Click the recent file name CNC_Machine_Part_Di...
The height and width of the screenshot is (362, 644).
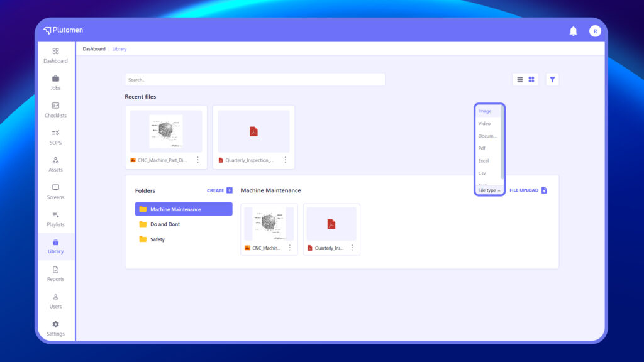coord(162,160)
